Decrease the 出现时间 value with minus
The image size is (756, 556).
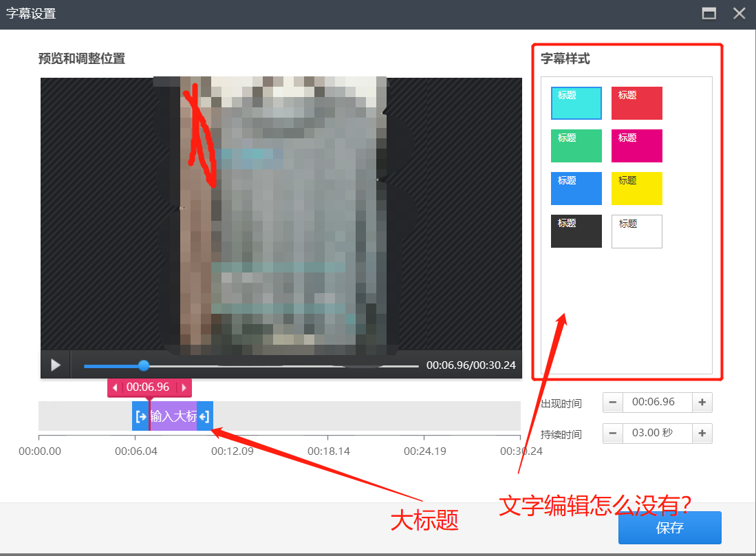click(613, 402)
